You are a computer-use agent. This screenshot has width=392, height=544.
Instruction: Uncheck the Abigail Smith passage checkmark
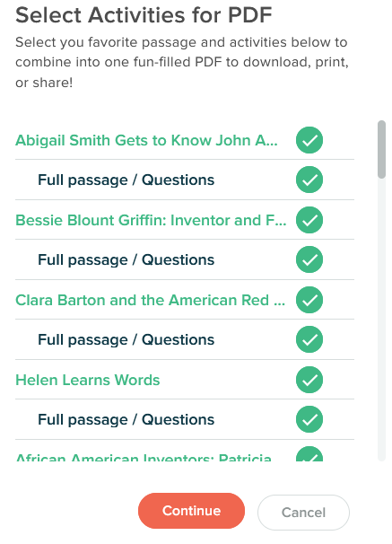coord(309,140)
